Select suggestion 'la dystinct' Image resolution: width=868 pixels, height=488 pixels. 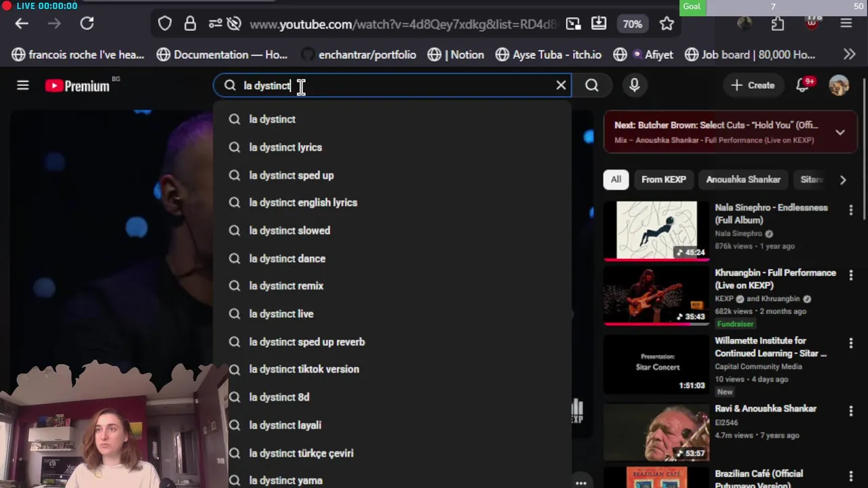393,119
